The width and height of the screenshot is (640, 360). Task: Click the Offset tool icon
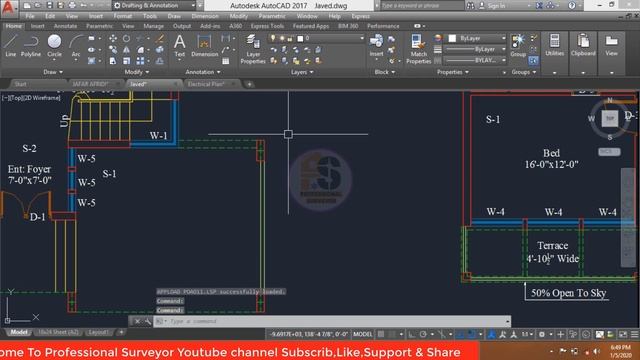160,61
